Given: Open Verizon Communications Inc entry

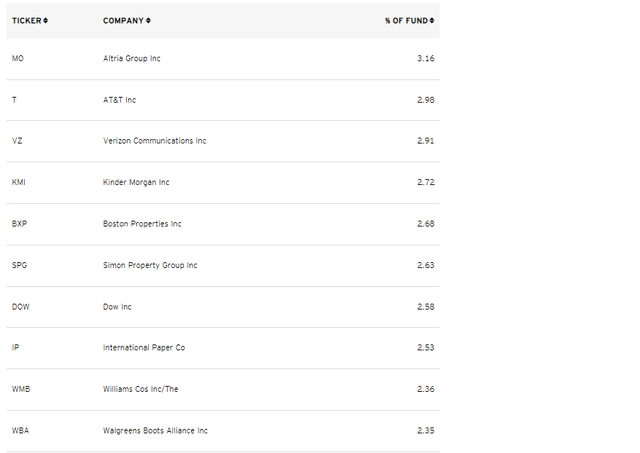Looking at the screenshot, I should [x=154, y=141].
